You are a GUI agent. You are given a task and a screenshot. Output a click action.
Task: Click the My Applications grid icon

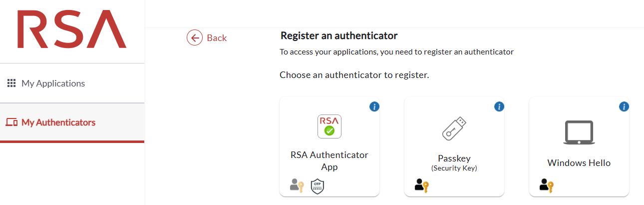[x=11, y=83]
